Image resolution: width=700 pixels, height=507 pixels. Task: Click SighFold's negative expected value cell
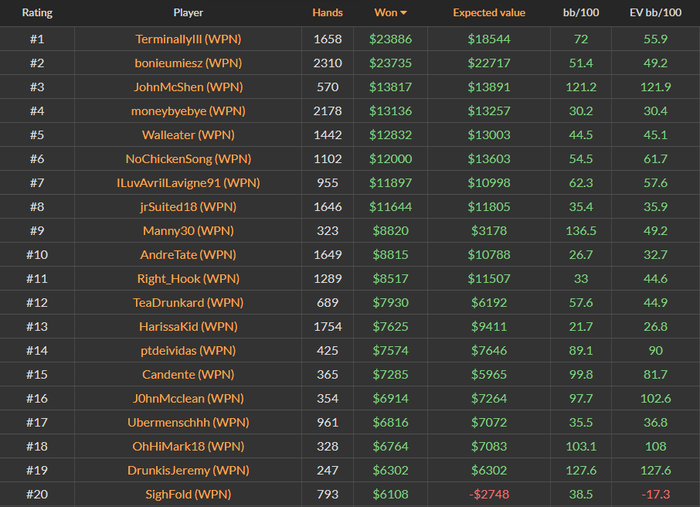point(489,494)
